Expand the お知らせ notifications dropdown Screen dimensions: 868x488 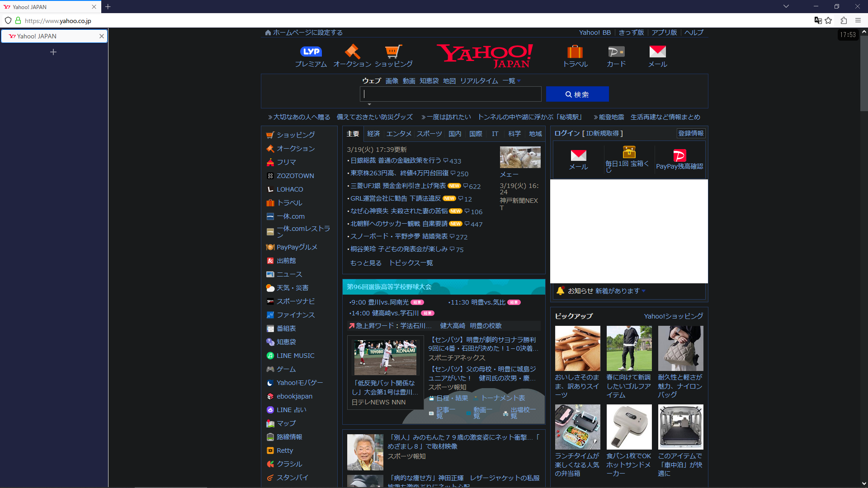[x=643, y=291]
